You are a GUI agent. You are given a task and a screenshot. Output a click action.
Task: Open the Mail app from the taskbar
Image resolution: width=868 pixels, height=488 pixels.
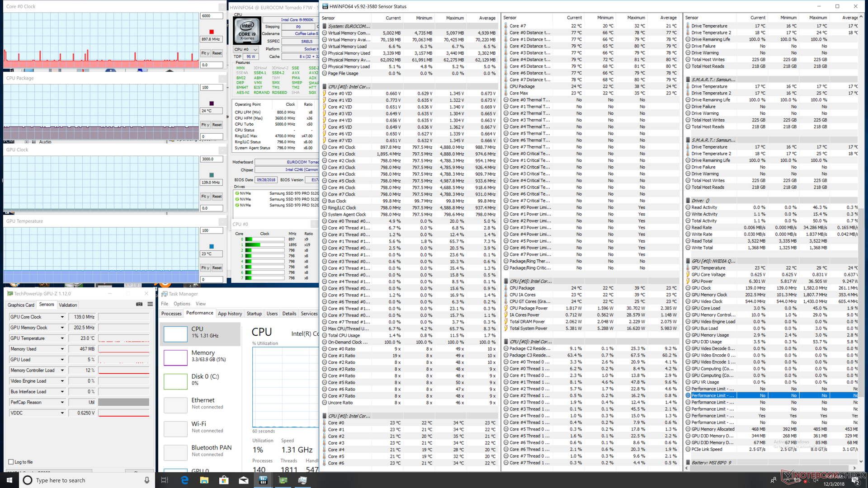(x=244, y=480)
